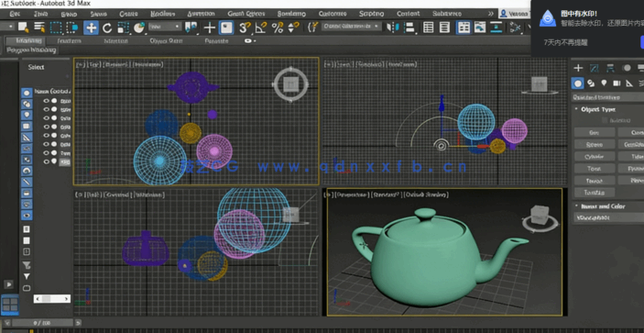
Task: Toggle Display Geometry filter in Scene Explorer
Action: [27, 93]
